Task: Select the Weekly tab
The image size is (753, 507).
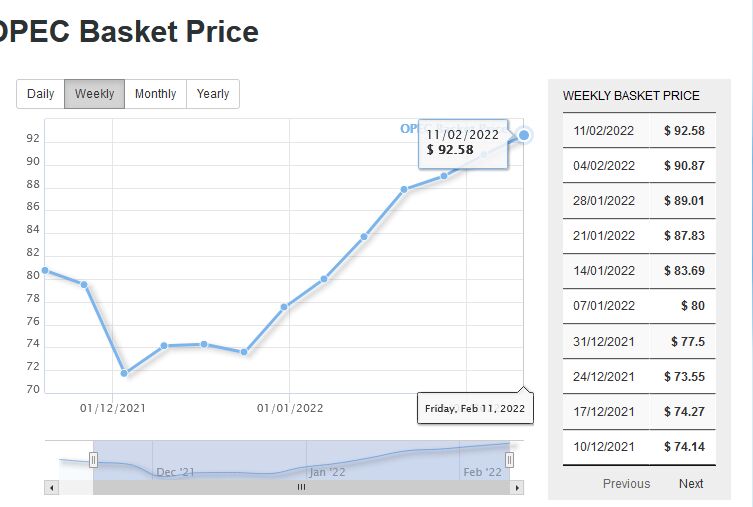Action: [x=95, y=94]
